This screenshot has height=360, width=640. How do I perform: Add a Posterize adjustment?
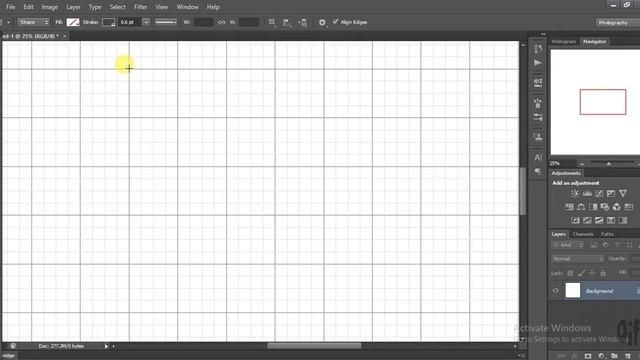(x=587, y=220)
